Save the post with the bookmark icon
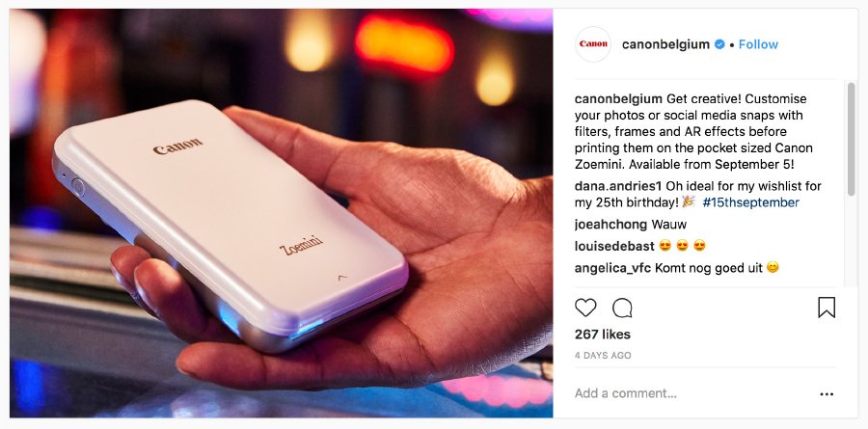The image size is (868, 429). point(827,308)
